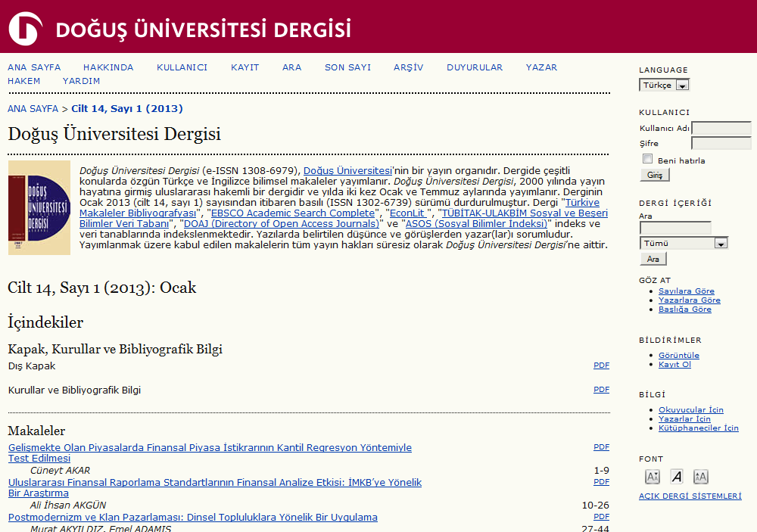Open the DUYURULAR menu item
This screenshot has width=757, height=532.
(x=475, y=67)
